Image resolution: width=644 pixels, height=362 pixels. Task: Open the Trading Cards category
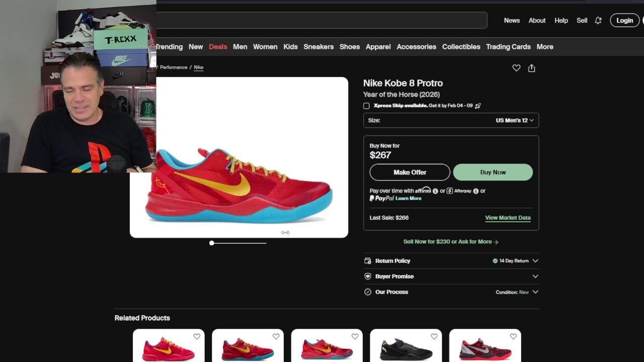click(508, 47)
